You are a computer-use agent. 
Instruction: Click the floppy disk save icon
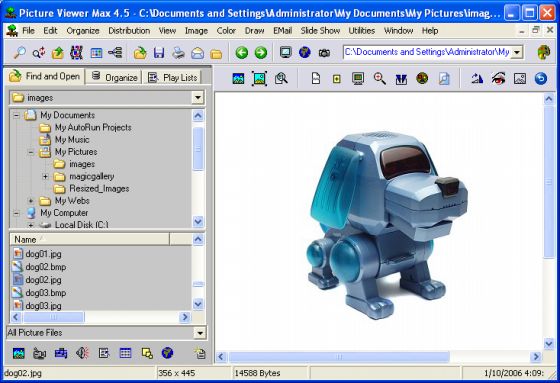159,53
